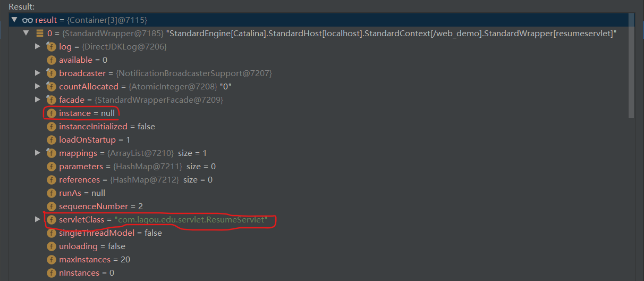Select the loadOnStartup = 1 row
644x281 pixels.
318,140
